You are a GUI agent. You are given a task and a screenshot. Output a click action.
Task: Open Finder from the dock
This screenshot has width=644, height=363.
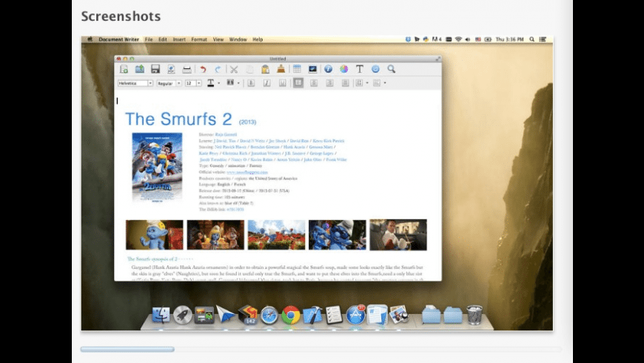click(x=161, y=316)
